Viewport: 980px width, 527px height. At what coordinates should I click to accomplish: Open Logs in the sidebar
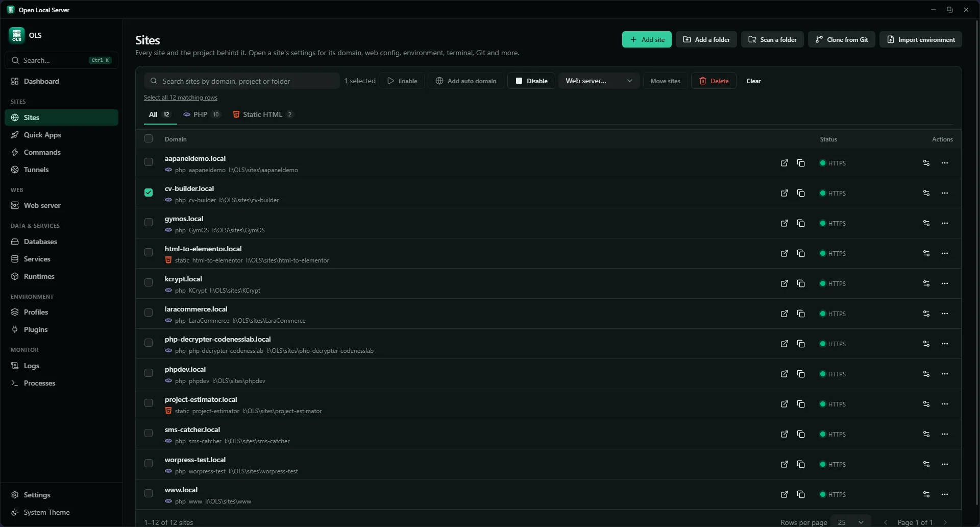click(x=61, y=366)
